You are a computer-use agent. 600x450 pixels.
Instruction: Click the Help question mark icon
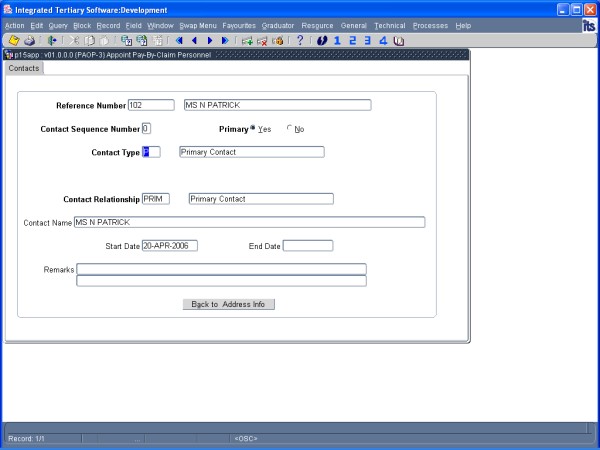coord(300,40)
